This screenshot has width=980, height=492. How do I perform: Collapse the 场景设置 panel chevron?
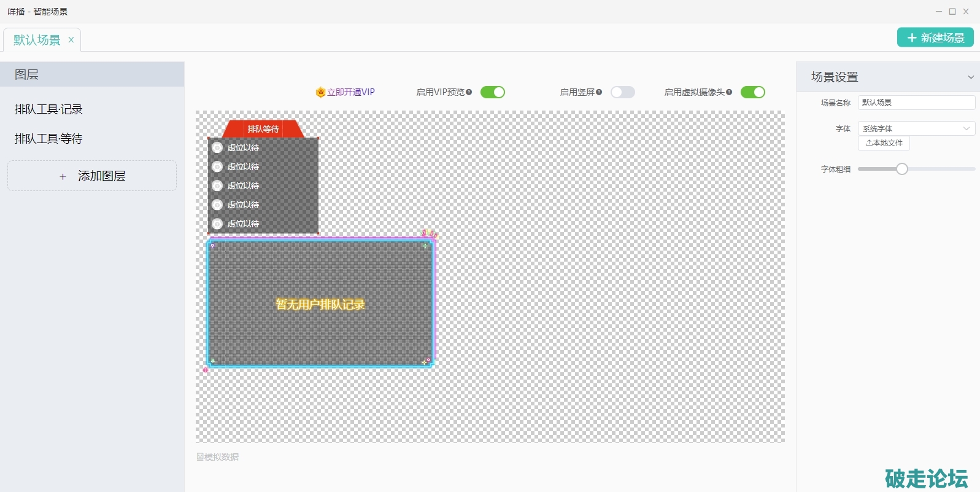coord(970,77)
